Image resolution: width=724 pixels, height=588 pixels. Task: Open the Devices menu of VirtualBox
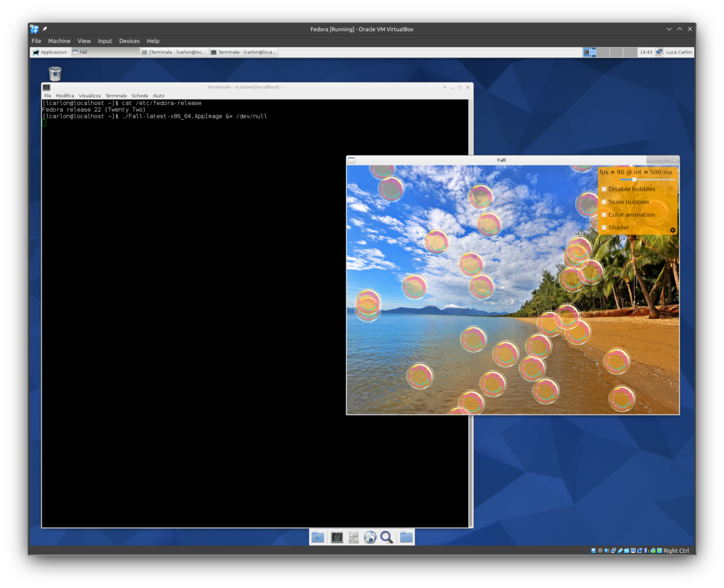click(x=129, y=41)
